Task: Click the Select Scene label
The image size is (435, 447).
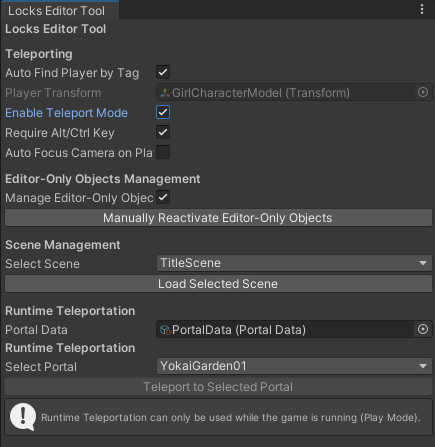Action: pos(42,264)
